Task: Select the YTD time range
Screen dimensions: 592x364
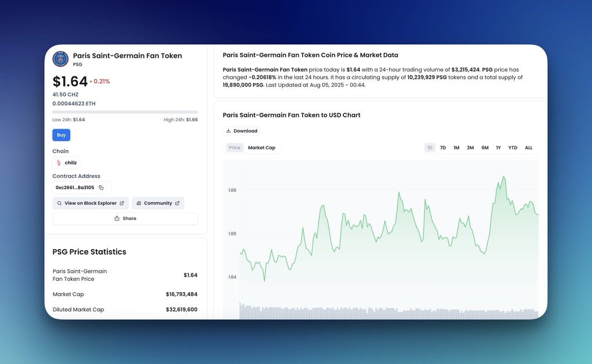Action: pyautogui.click(x=513, y=148)
